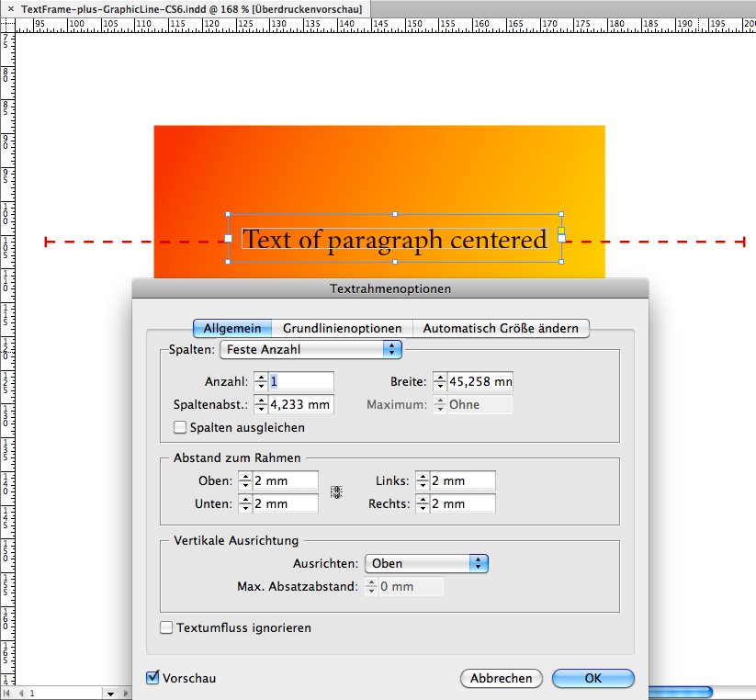The image size is (756, 700).
Task: Open the Ausrichten dropdown set to Oben
Action: click(x=426, y=563)
